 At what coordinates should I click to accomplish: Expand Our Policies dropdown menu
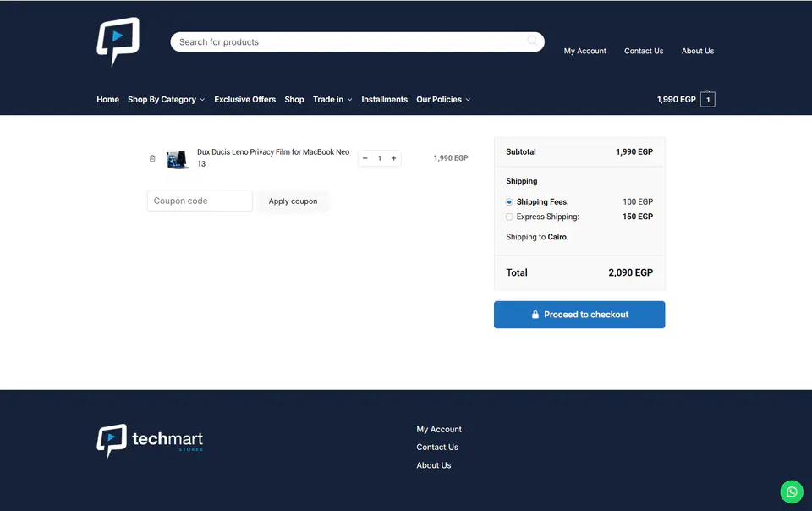coord(443,99)
